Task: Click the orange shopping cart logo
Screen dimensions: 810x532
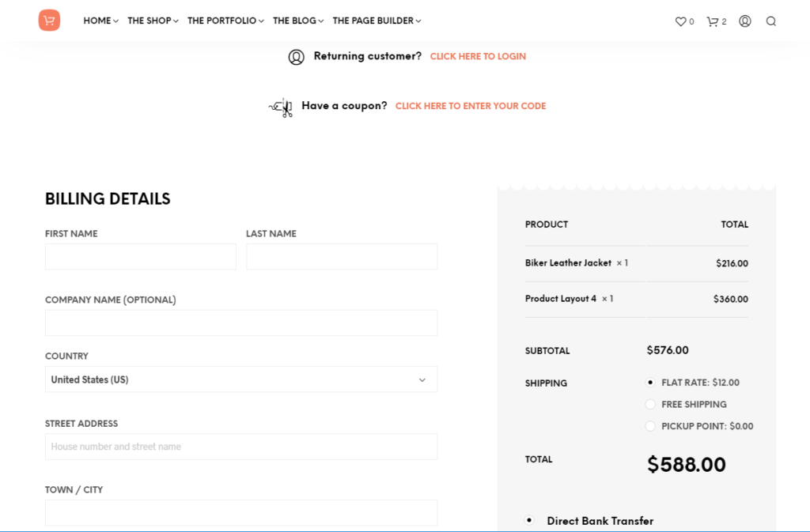Action: click(x=49, y=21)
